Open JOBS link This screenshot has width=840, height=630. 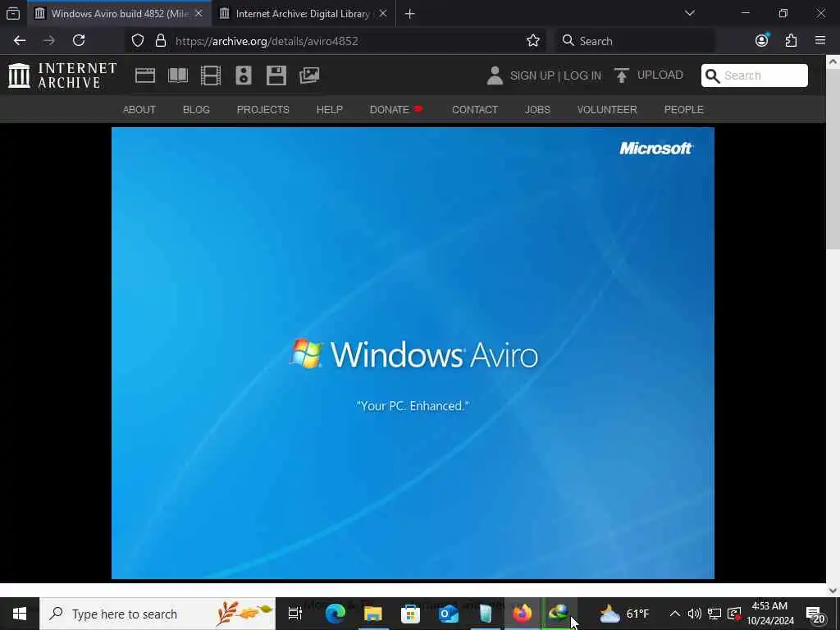[537, 110]
